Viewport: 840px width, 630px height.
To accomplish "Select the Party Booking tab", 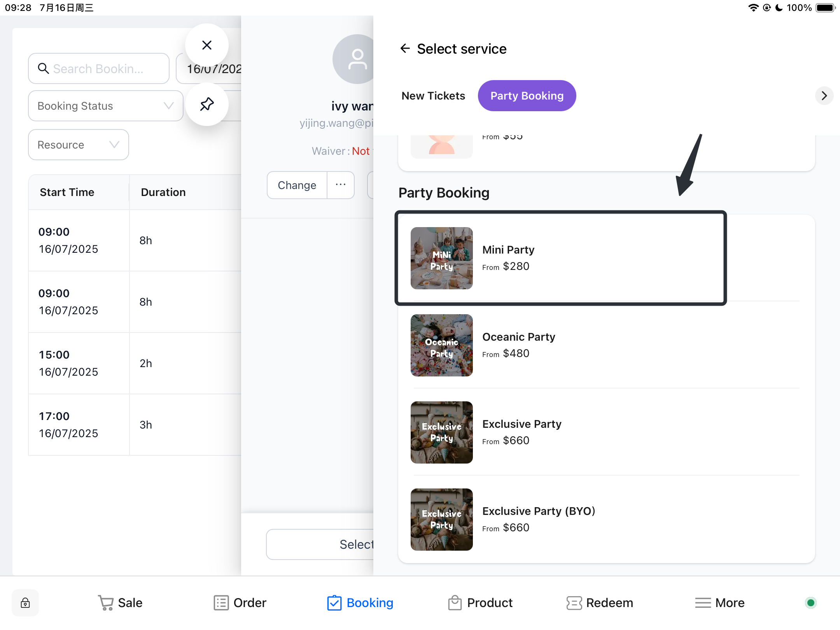I will pos(527,96).
